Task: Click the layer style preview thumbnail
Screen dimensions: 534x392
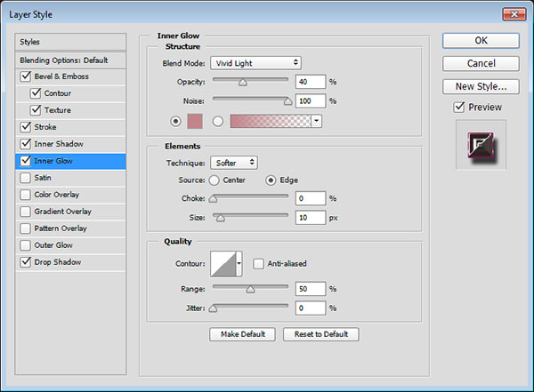Action: pos(481,144)
